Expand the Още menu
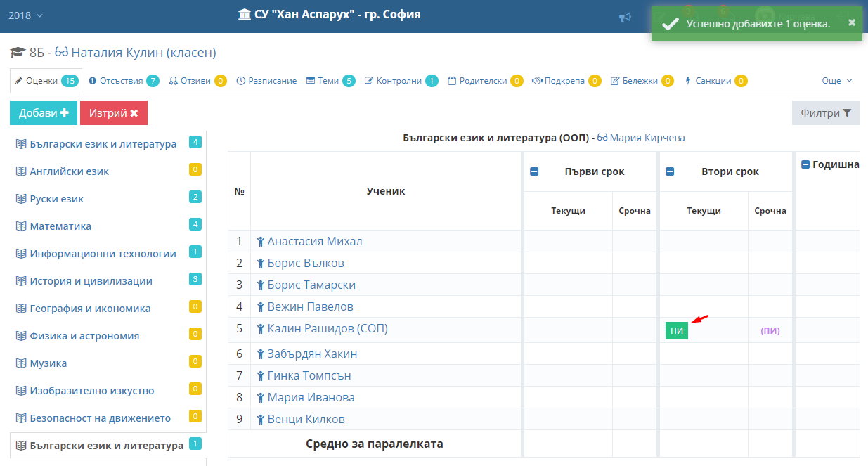The height and width of the screenshot is (466, 868). [836, 81]
